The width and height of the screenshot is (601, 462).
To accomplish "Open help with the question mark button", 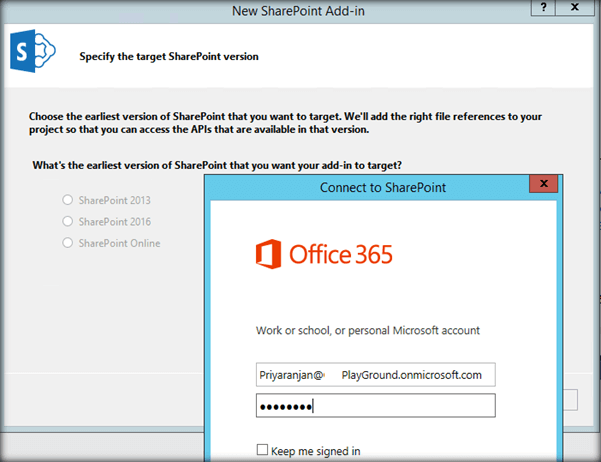I will [x=545, y=9].
